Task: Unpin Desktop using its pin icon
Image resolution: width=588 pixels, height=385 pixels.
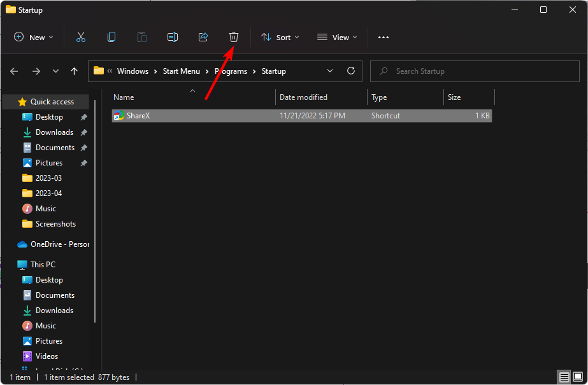Action: (x=84, y=117)
